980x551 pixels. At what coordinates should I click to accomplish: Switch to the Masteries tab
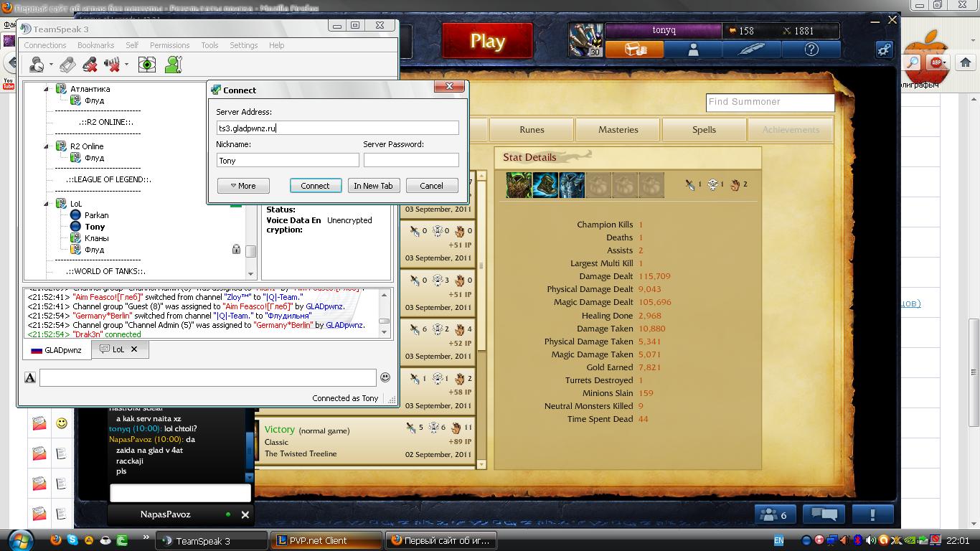618,130
